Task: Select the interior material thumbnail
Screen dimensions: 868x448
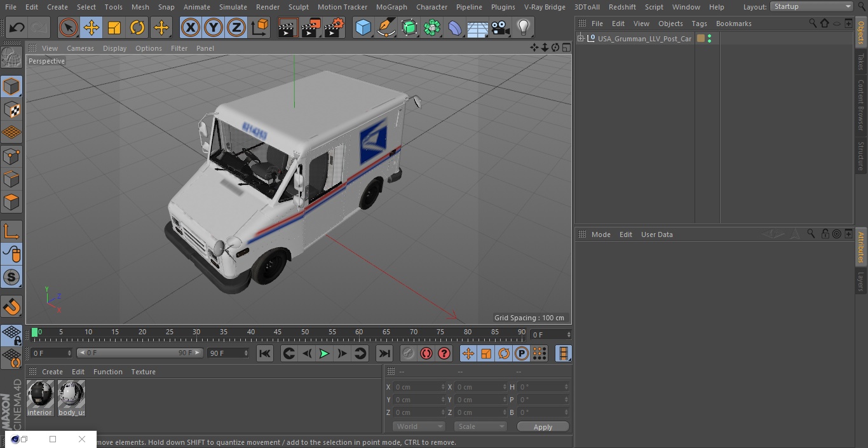Action: click(40, 395)
